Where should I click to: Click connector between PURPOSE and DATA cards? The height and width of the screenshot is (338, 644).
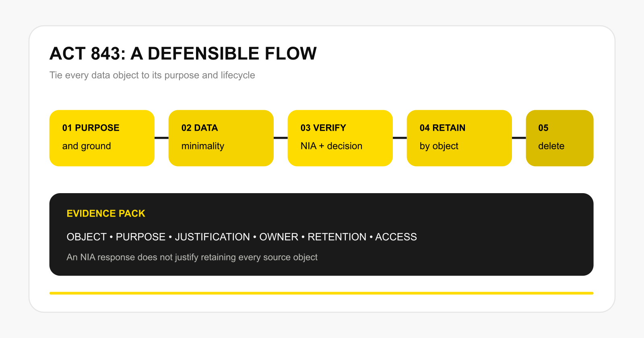[x=161, y=138]
